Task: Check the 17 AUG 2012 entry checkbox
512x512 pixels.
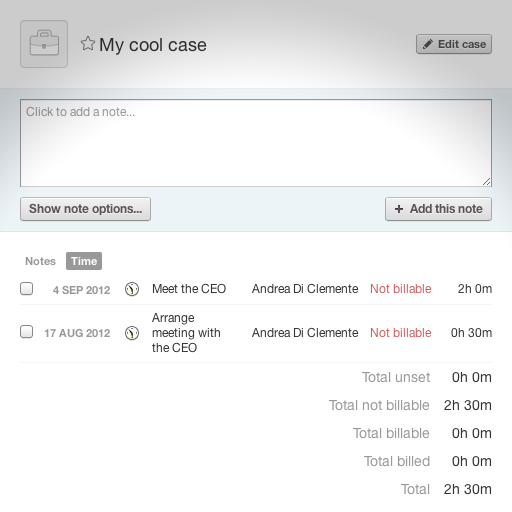Action: (26, 332)
